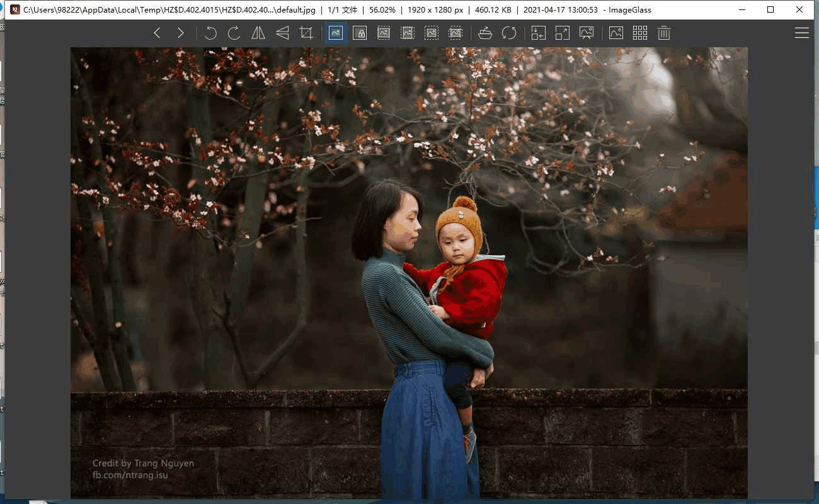Click the '2021-04-17 13:00:53' date text

click(x=561, y=10)
